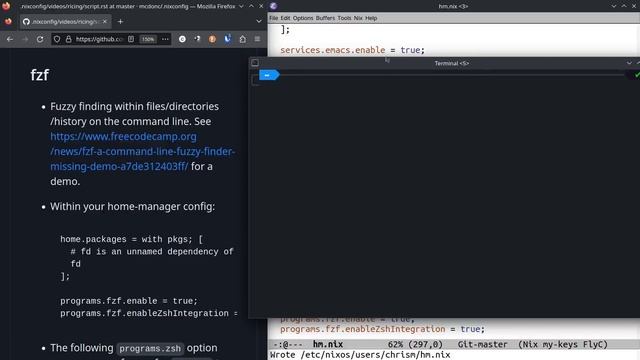Click the fzf heading on GitHub page
This screenshot has width=640, height=360.
[x=40, y=75]
